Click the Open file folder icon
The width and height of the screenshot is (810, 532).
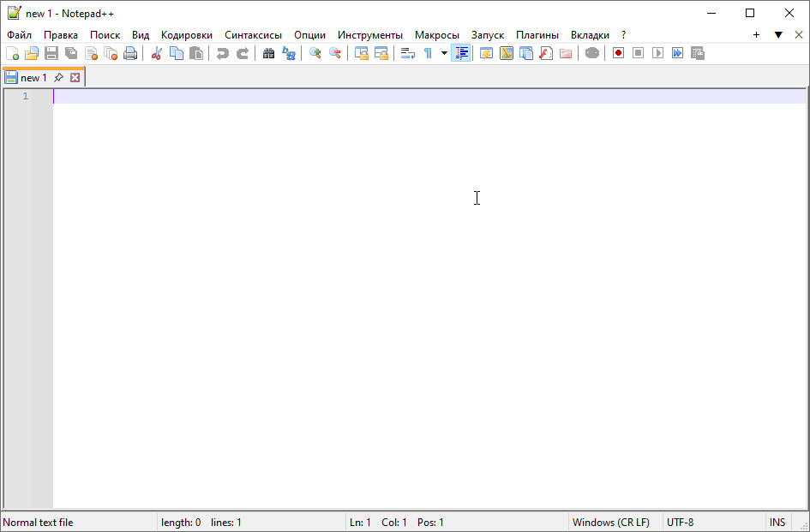click(x=32, y=53)
